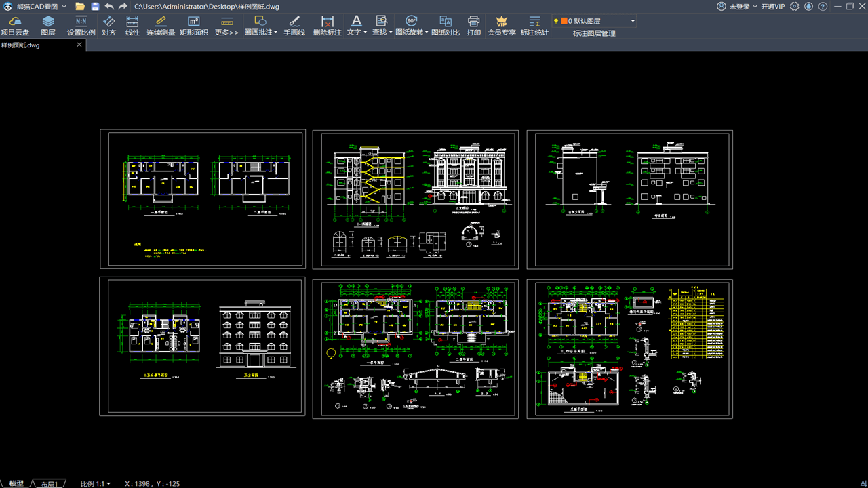
Task: Select the 对齐 aligned measurement tool
Action: click(x=108, y=26)
